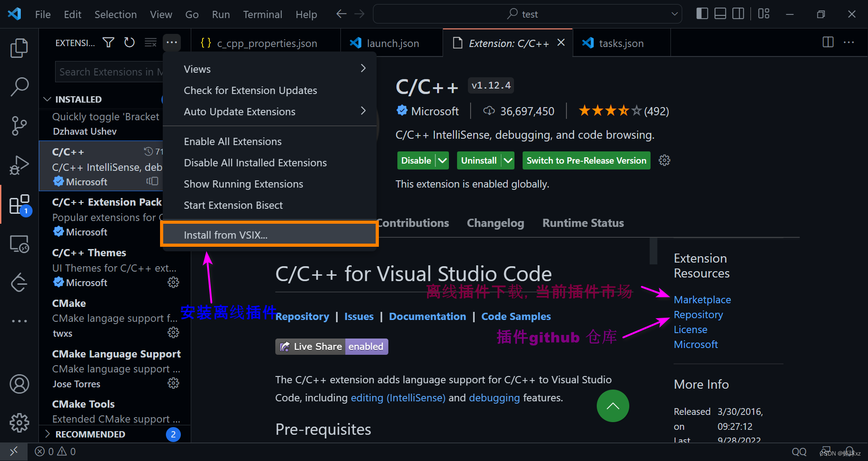
Task: Click Switch to Pre-Release Version
Action: [x=586, y=160]
